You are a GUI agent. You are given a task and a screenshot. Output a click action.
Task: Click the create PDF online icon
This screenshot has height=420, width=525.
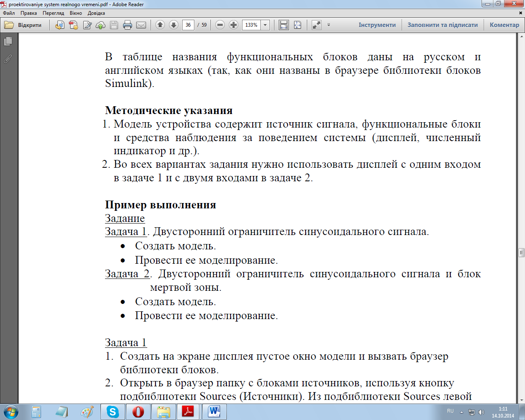point(73,25)
